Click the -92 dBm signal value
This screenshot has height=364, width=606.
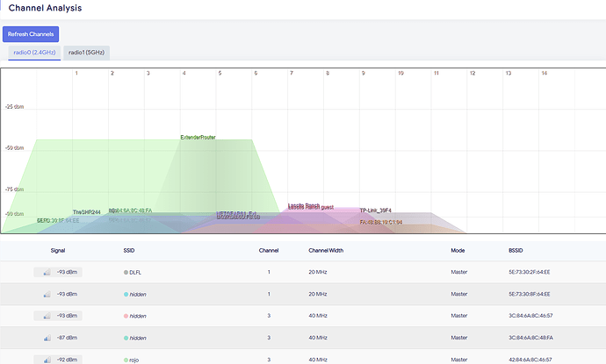point(68,360)
